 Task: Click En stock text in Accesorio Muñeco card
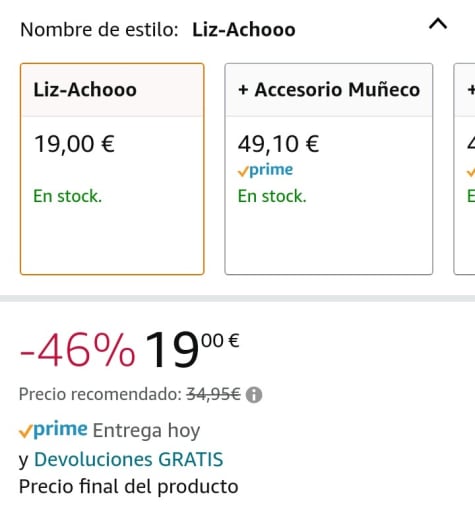point(272,196)
